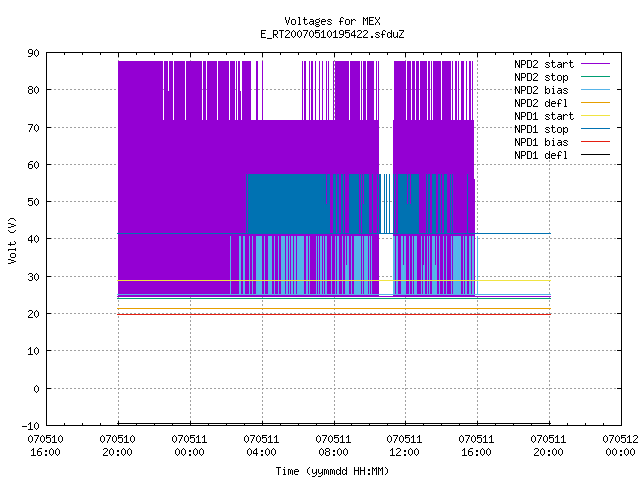Click the y-axis tick label 80
640x480 pixels.
point(33,90)
